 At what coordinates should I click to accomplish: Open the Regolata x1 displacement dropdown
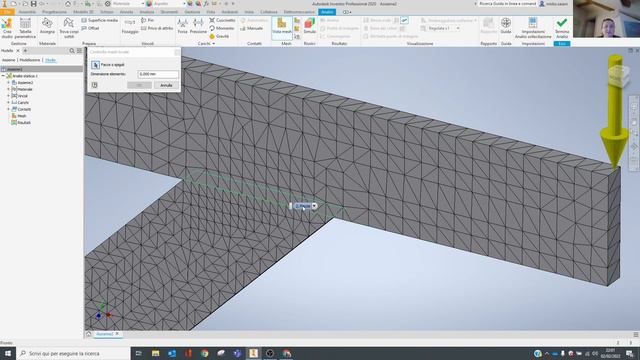pyautogui.click(x=458, y=28)
